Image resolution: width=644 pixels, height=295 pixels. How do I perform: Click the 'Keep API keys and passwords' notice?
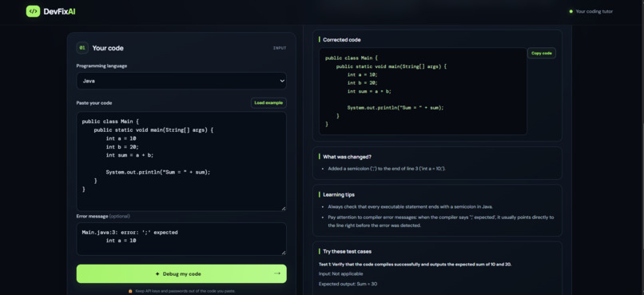[x=185, y=291]
